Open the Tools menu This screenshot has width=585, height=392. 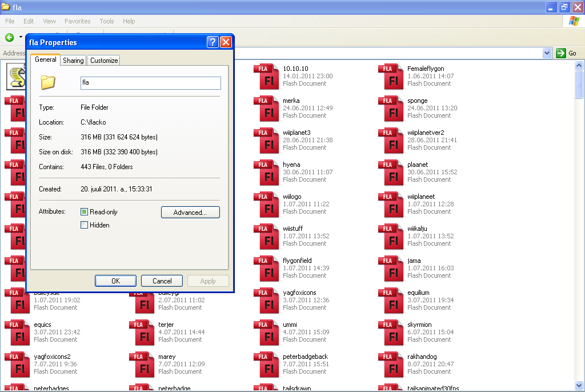coord(107,21)
